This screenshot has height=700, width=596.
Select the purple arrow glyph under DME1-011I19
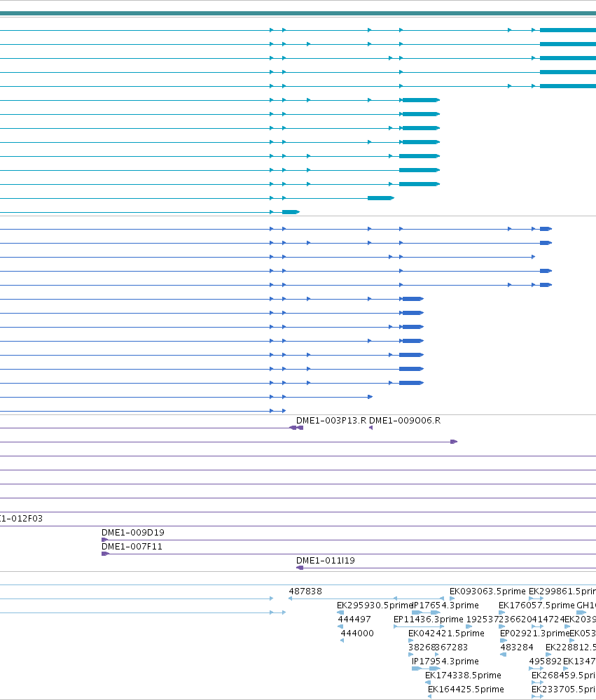click(300, 568)
